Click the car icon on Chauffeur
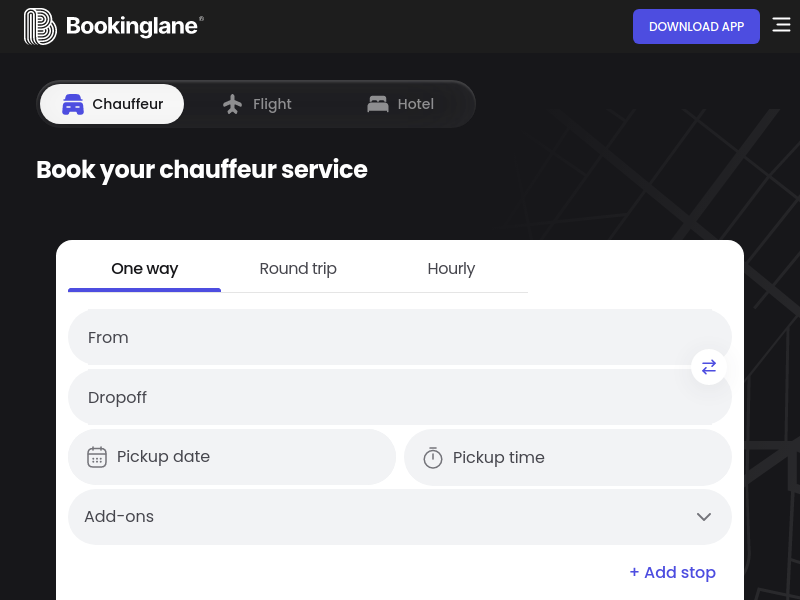 pos(73,104)
